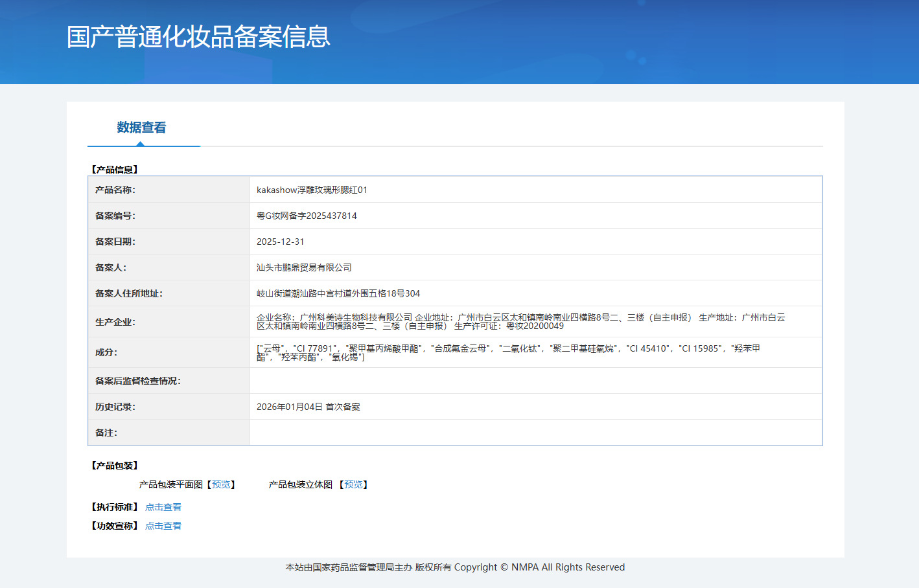Image resolution: width=919 pixels, height=588 pixels.
Task: Click the 备案编号 row label
Action: (115, 216)
